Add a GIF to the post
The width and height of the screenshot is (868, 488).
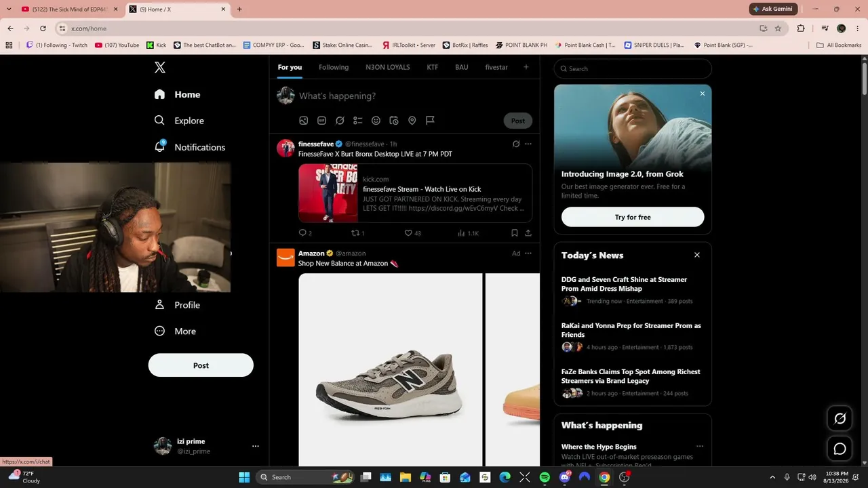click(322, 121)
